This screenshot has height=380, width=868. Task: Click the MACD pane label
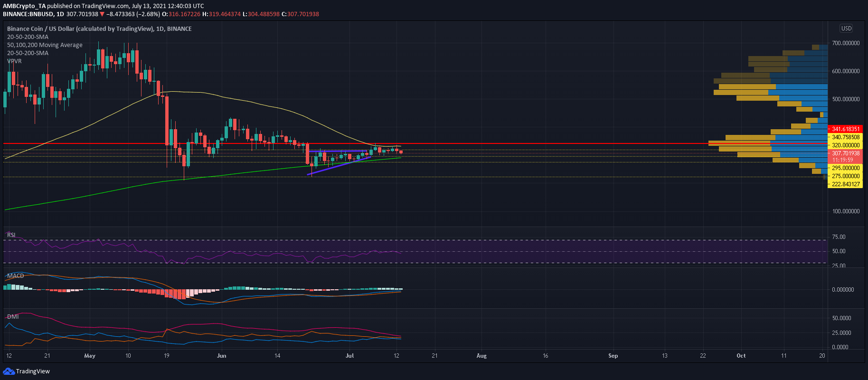pos(15,275)
